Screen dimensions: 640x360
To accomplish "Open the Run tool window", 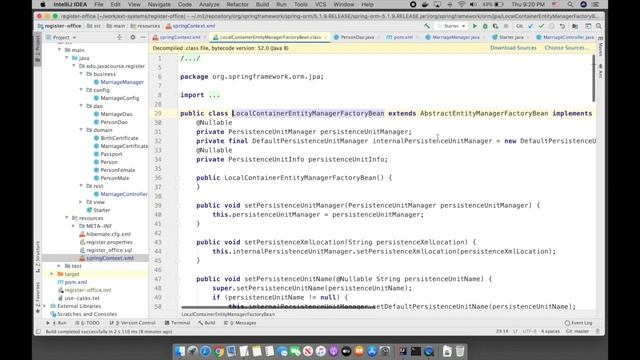I will (56, 323).
